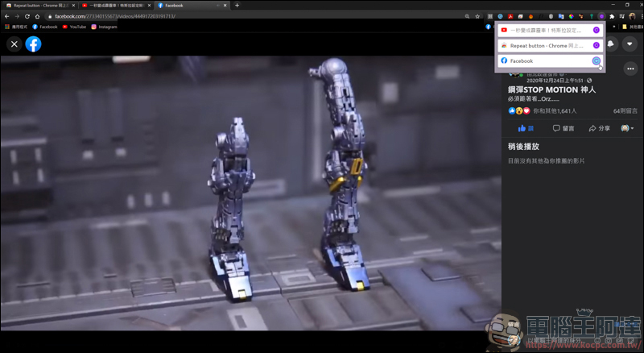Open the Chrome extensions puzzle icon

[x=612, y=16]
